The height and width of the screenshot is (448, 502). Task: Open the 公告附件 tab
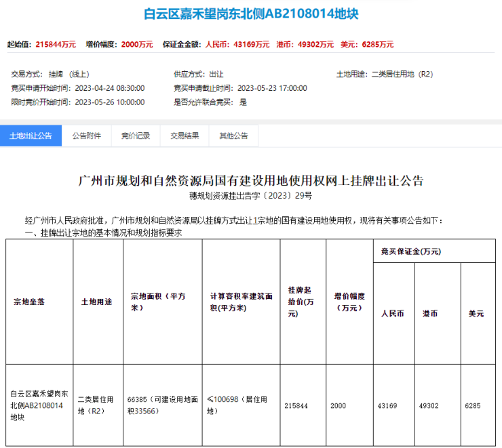pyautogui.click(x=86, y=136)
